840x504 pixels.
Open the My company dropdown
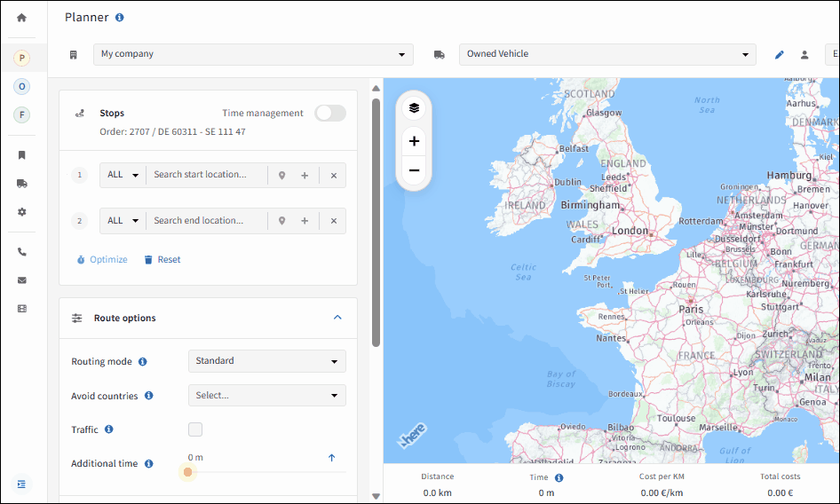[x=253, y=55]
